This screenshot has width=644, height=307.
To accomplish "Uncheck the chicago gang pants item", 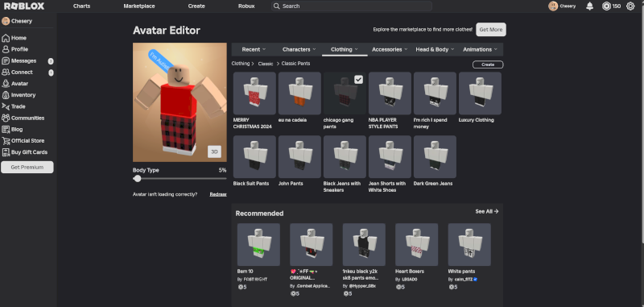I will [358, 80].
